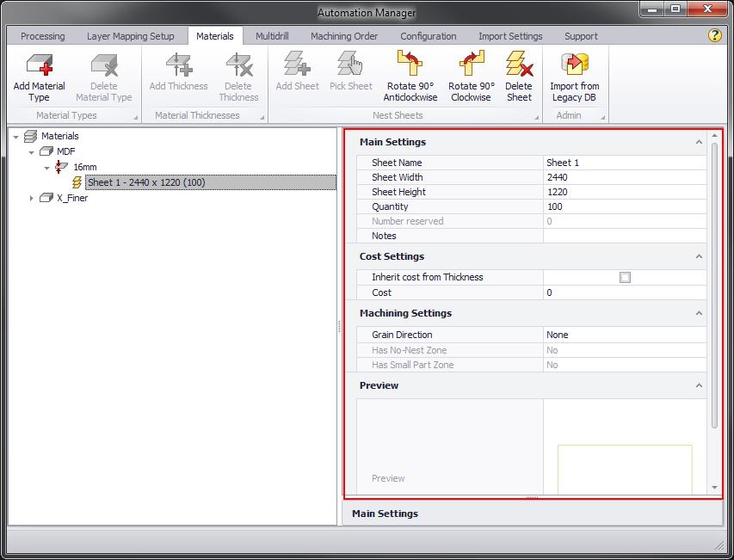The height and width of the screenshot is (560, 734).
Task: Collapse the Main Settings section
Action: click(699, 142)
